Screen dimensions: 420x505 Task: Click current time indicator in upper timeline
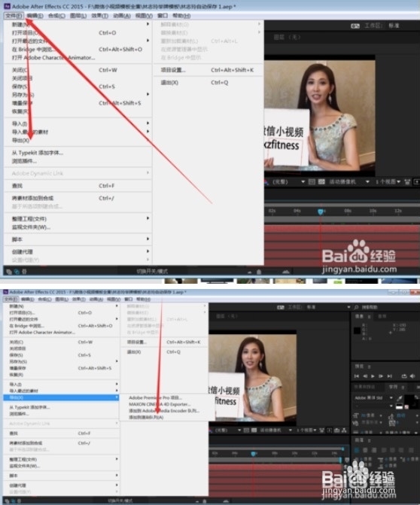pos(321,211)
